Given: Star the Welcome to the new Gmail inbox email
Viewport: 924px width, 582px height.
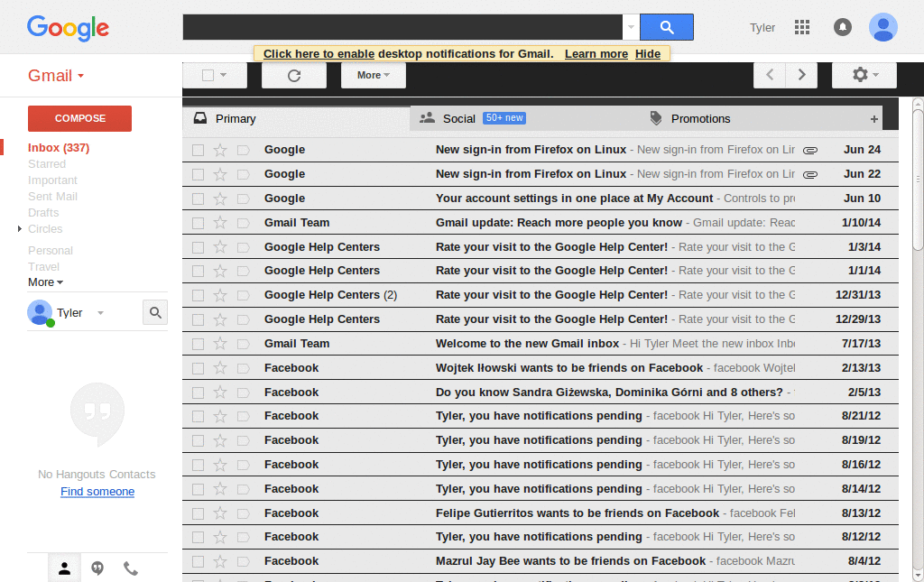Looking at the screenshot, I should click(x=221, y=343).
